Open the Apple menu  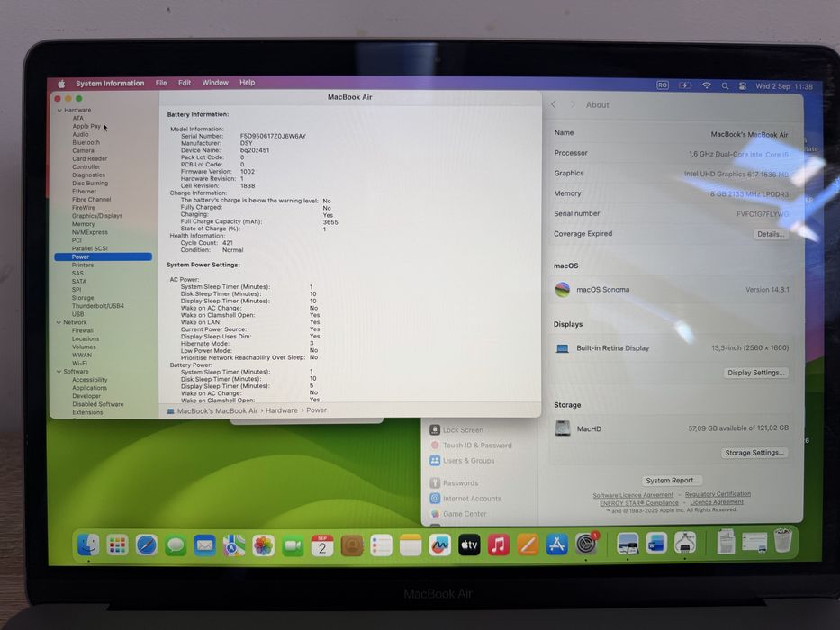pyautogui.click(x=61, y=84)
